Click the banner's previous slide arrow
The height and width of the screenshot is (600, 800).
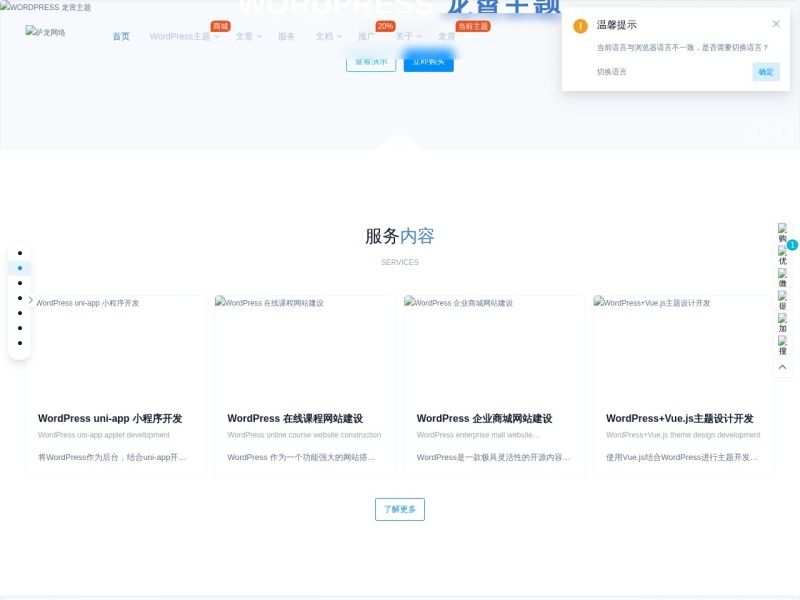click(759, 133)
